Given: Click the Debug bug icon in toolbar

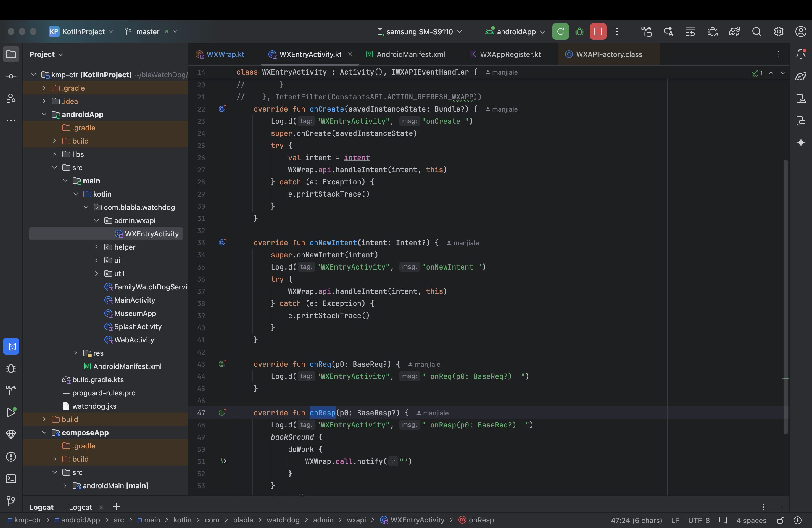Looking at the screenshot, I should pyautogui.click(x=579, y=32).
